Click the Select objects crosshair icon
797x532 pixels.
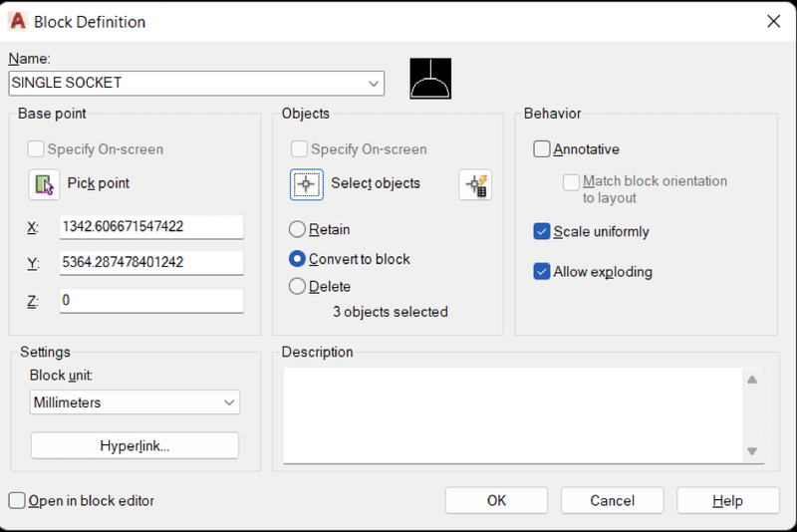click(x=307, y=184)
